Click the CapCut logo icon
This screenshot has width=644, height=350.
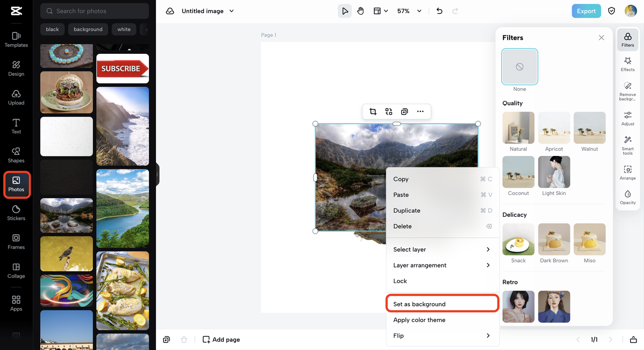tap(16, 11)
